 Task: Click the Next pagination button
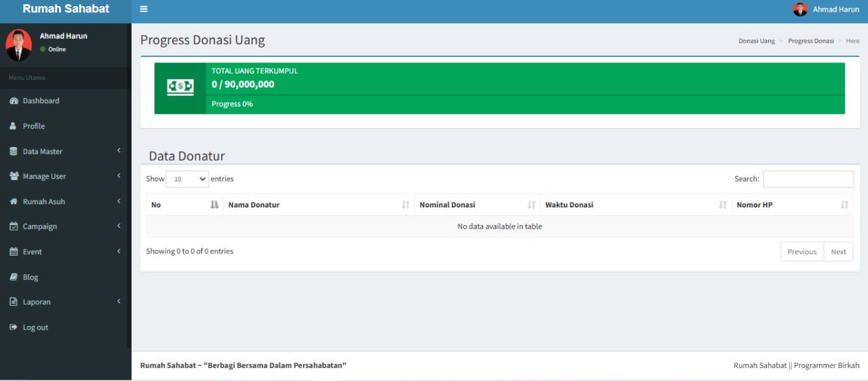pos(838,252)
